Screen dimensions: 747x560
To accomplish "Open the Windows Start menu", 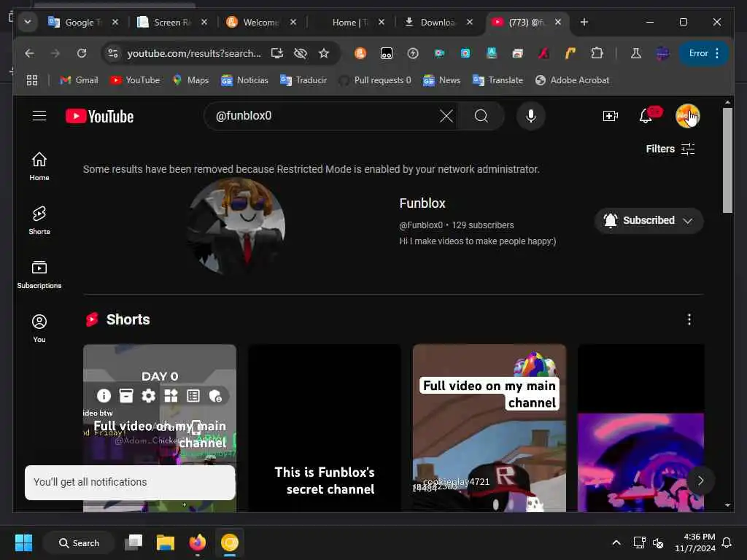I will tap(23, 542).
